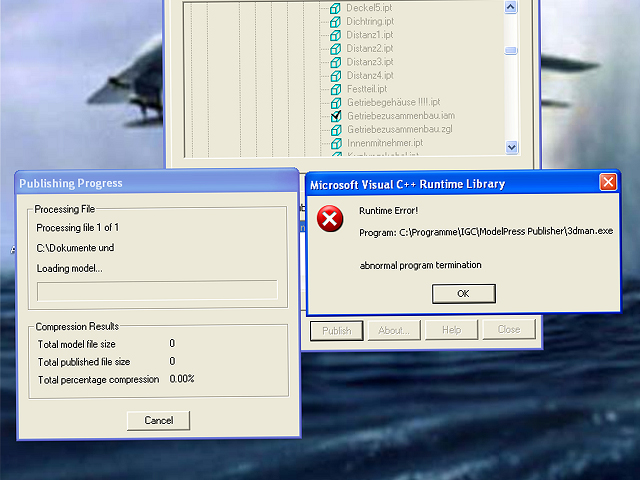The image size is (640, 480).
Task: Select Getriebezusammenbau.zgl file name
Action: 400,129
